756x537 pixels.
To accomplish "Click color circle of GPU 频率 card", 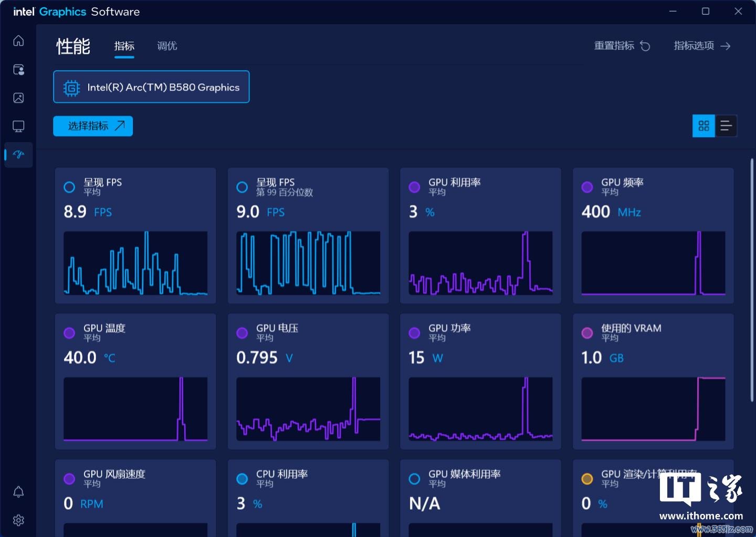I will (587, 187).
